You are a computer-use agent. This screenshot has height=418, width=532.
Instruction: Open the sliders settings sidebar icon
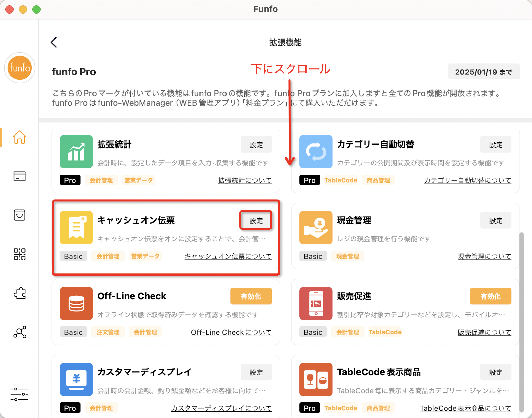20,394
